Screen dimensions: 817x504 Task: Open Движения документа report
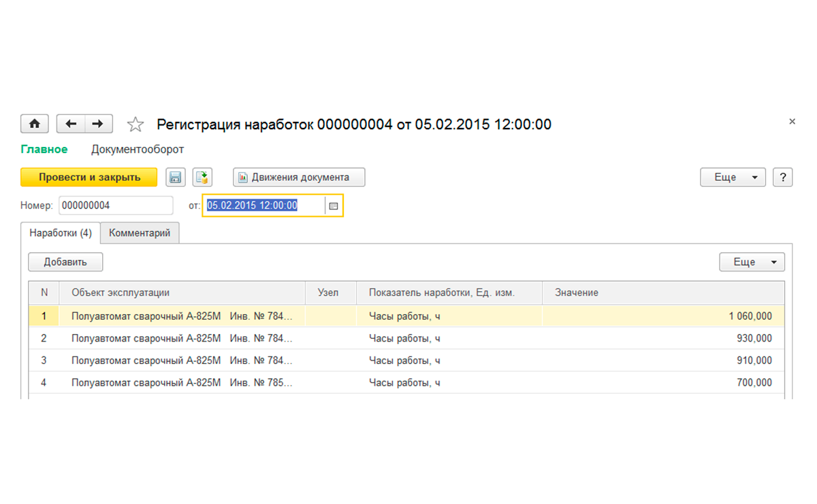coord(299,178)
